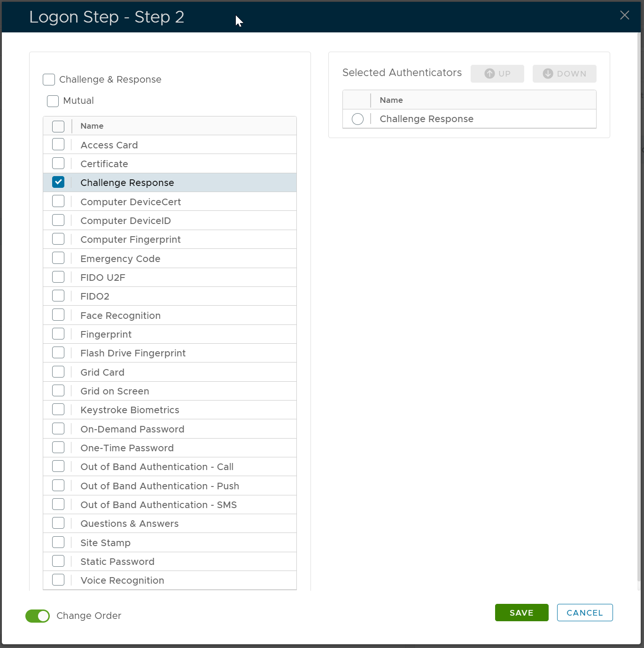Select the Challenge Response radio button

[x=357, y=119]
